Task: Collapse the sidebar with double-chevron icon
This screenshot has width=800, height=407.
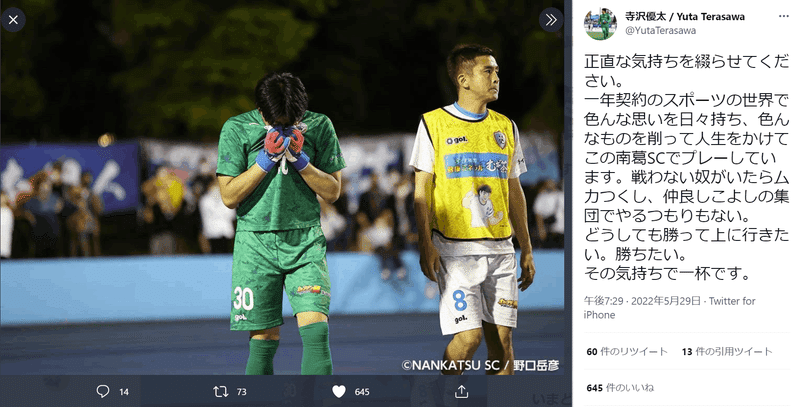Action: tap(551, 20)
